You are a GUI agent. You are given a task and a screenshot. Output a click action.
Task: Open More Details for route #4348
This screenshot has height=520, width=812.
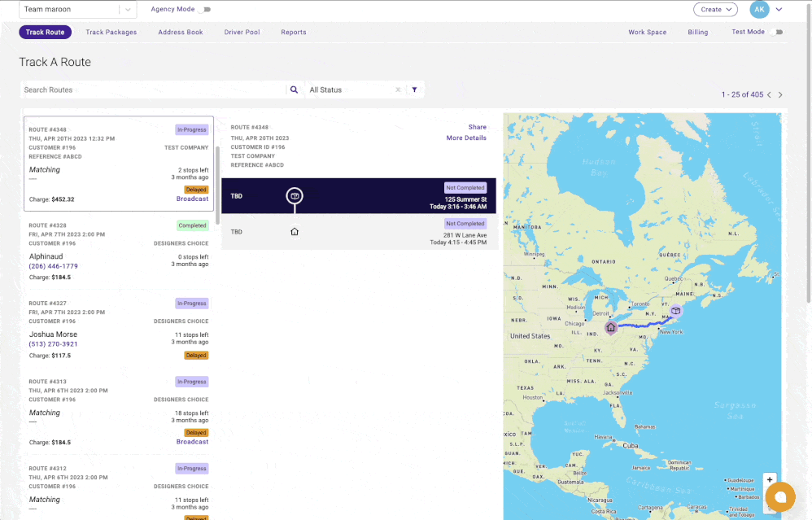point(466,138)
